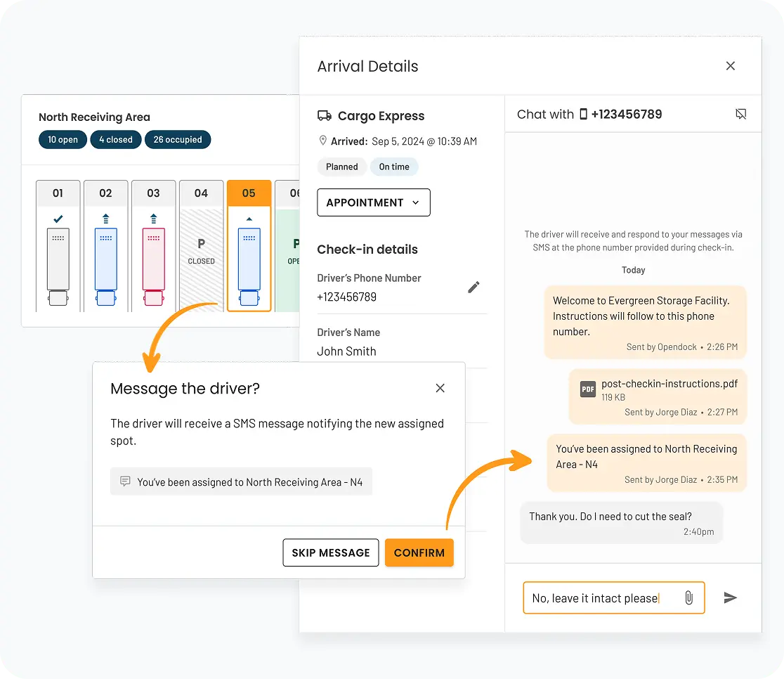Toggle the 4 closed filter chip
This screenshot has width=784, height=679.
[x=115, y=140]
